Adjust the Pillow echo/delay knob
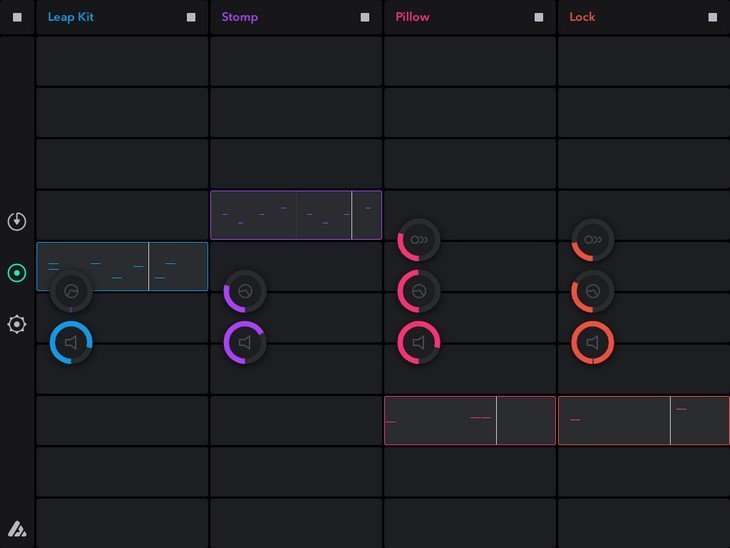The image size is (730, 548). pos(419,240)
